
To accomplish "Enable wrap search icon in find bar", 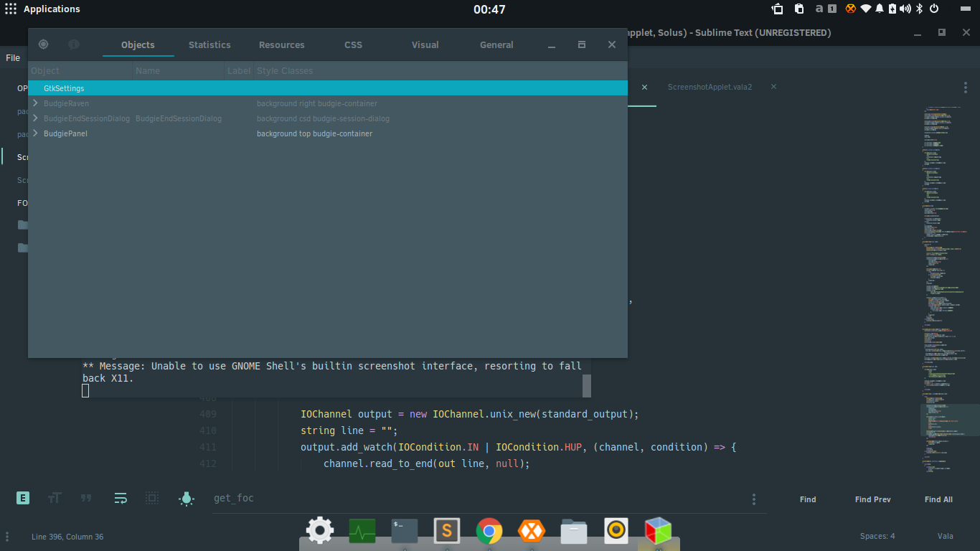I will pyautogui.click(x=121, y=498).
